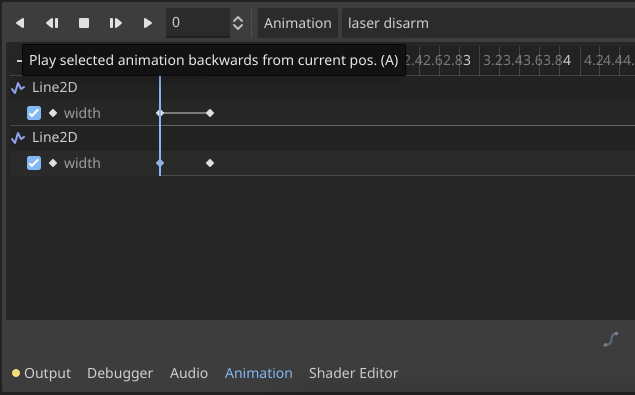Disable second Line2D width track checkbox

coord(34,163)
